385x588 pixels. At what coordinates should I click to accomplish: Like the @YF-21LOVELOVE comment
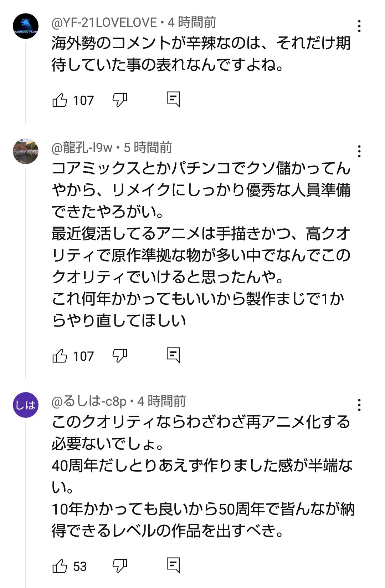(x=60, y=100)
